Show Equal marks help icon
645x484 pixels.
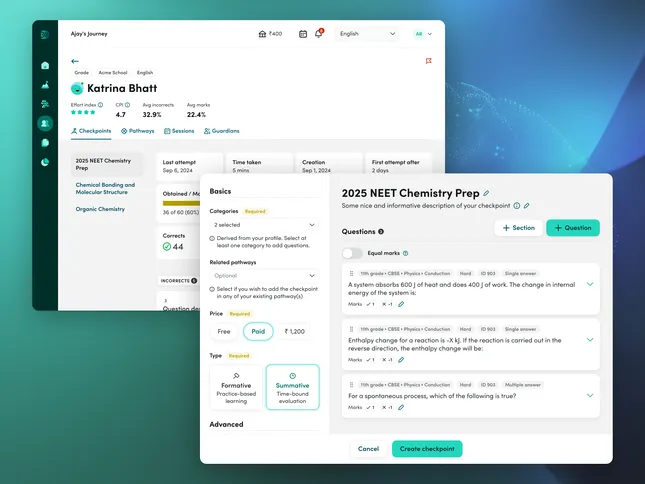pos(406,253)
